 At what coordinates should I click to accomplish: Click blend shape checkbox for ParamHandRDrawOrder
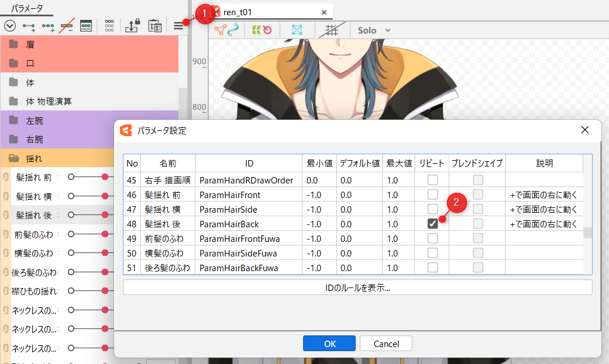click(x=478, y=180)
